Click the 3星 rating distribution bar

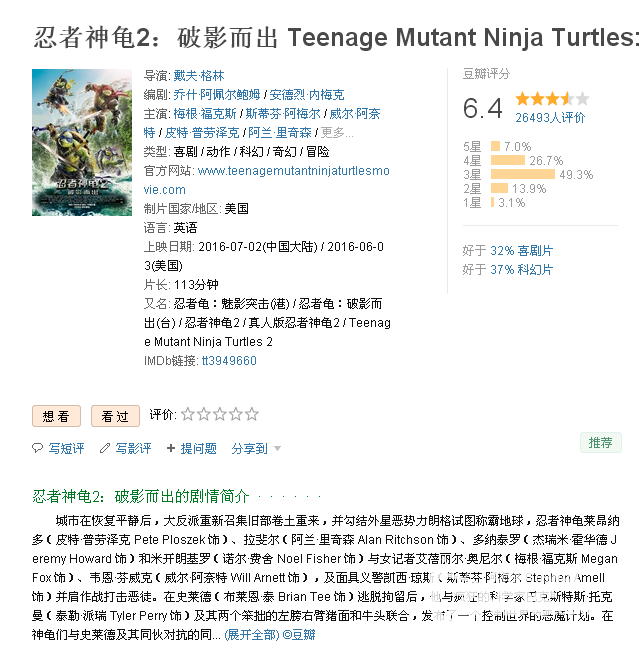[x=523, y=174]
